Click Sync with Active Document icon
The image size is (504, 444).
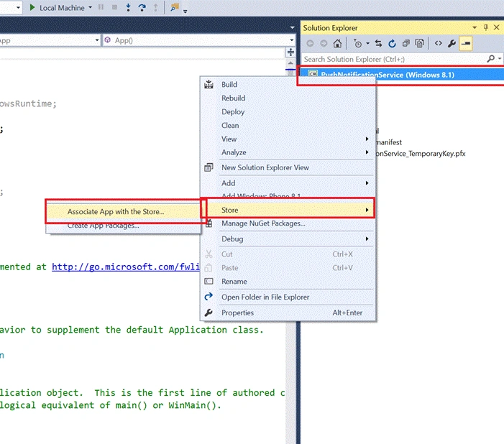pos(378,43)
